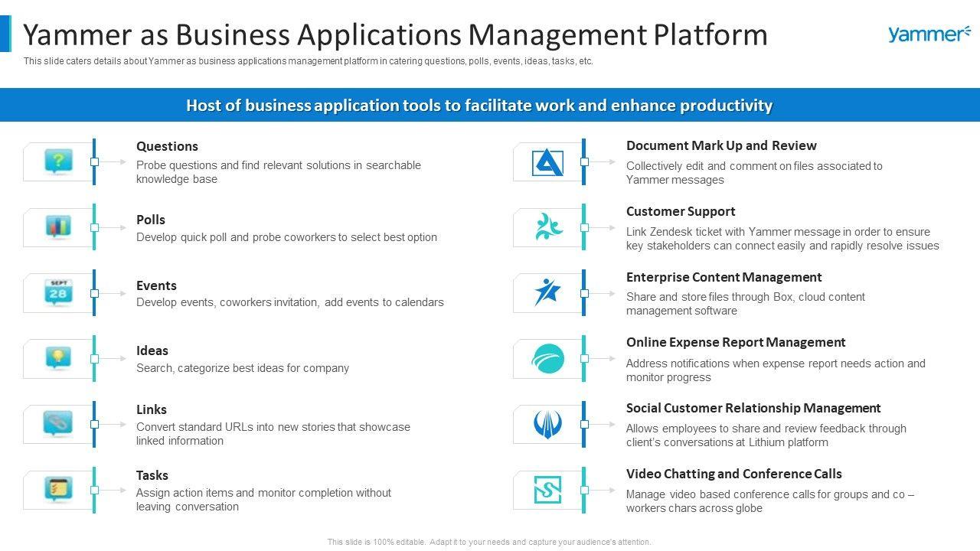Select "Social Customer Relationship Management" heading

(753, 408)
